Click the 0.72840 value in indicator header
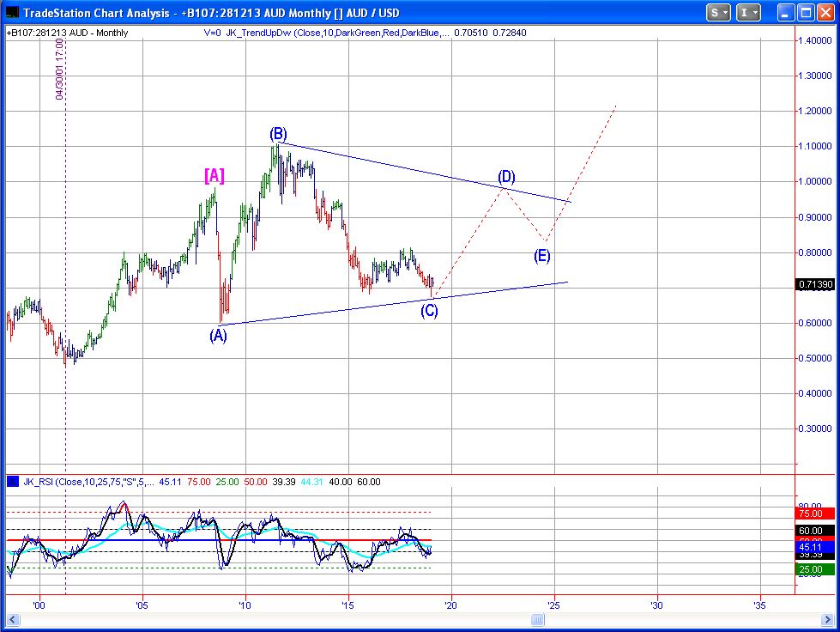 coord(510,33)
